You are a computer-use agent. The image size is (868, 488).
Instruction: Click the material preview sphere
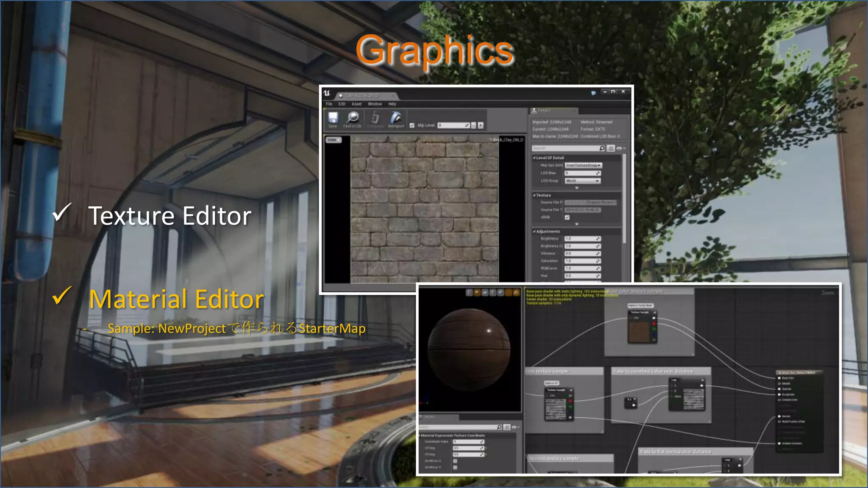tap(469, 349)
